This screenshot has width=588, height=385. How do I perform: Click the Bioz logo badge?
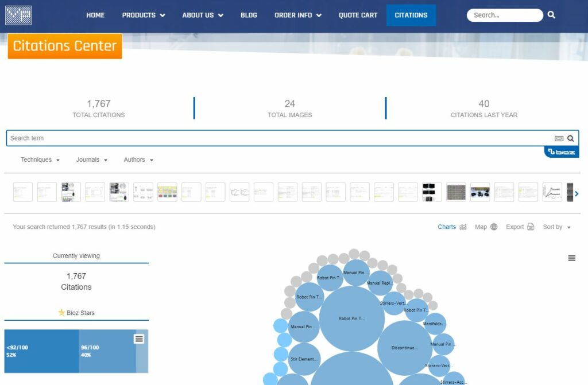click(x=561, y=152)
